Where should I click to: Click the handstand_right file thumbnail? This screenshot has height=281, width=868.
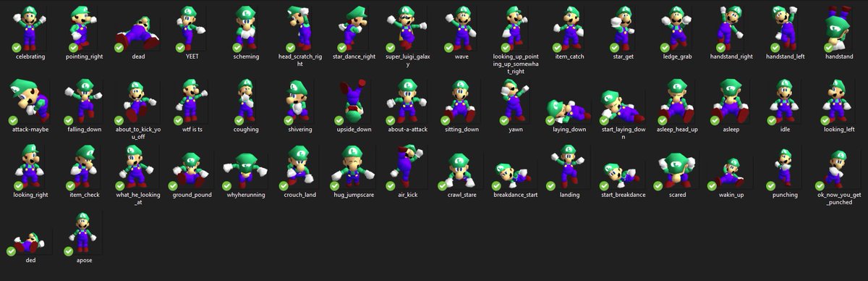pos(731,28)
